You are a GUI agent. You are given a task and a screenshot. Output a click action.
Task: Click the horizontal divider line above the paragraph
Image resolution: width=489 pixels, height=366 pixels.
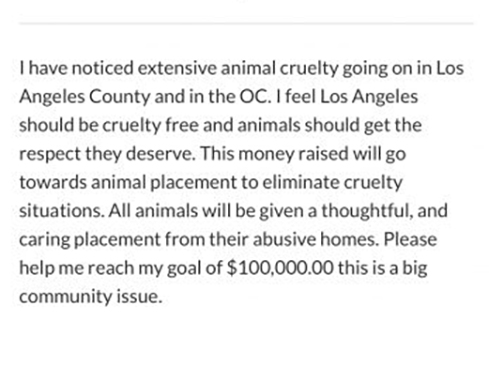(246, 23)
